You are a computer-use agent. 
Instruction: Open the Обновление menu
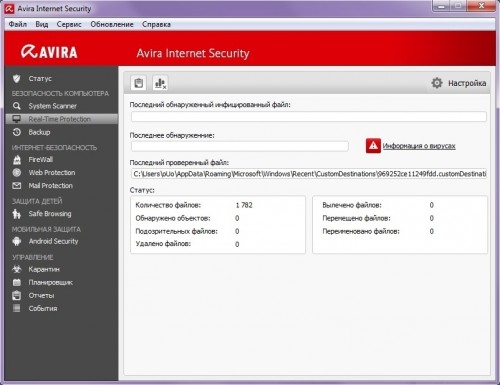pos(112,24)
